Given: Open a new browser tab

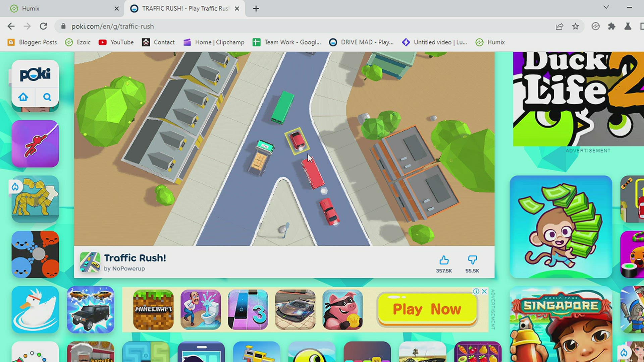Looking at the screenshot, I should [256, 9].
